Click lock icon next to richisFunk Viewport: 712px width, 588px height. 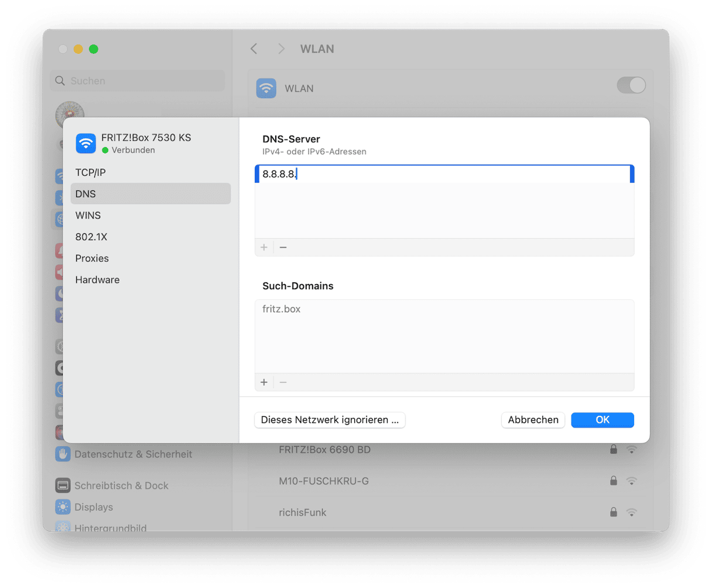614,512
